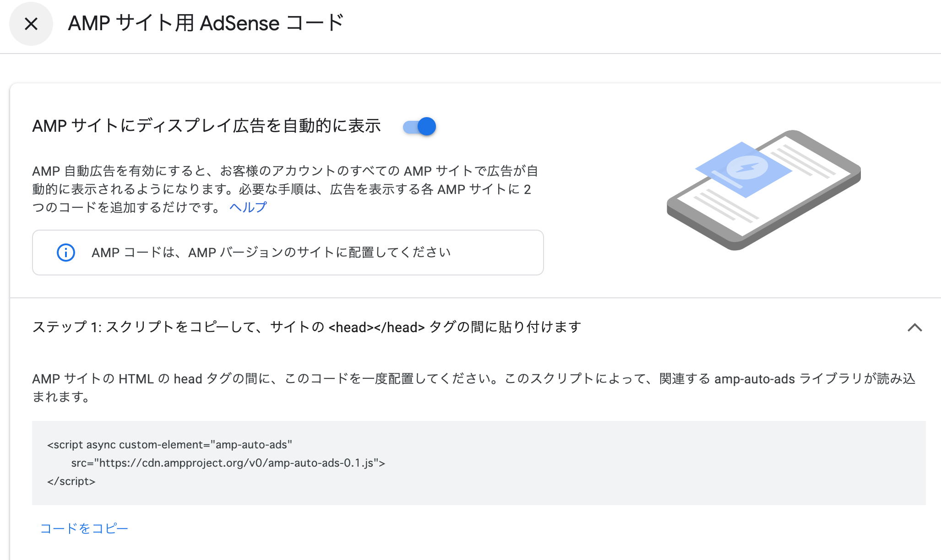Image resolution: width=941 pixels, height=560 pixels.
Task: Click the AMP サイトにディスプレイ広告を自動的に表示 heading
Action: (207, 126)
